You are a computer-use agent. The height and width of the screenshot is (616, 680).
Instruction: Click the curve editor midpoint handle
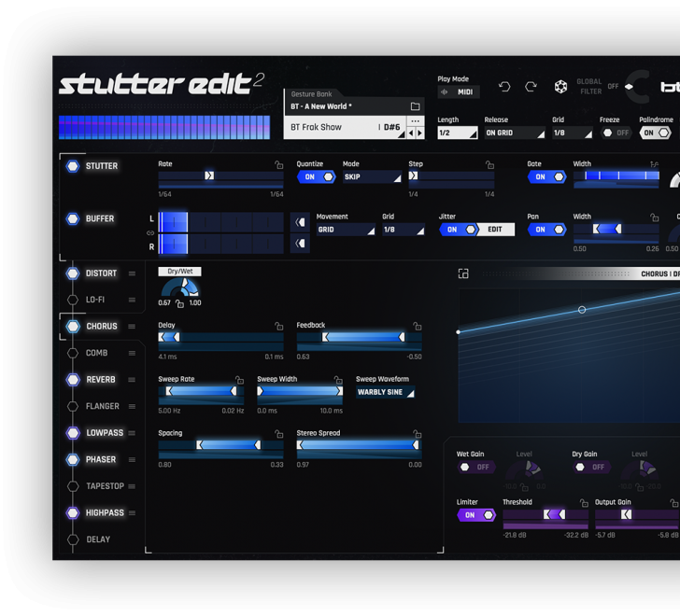tap(582, 310)
